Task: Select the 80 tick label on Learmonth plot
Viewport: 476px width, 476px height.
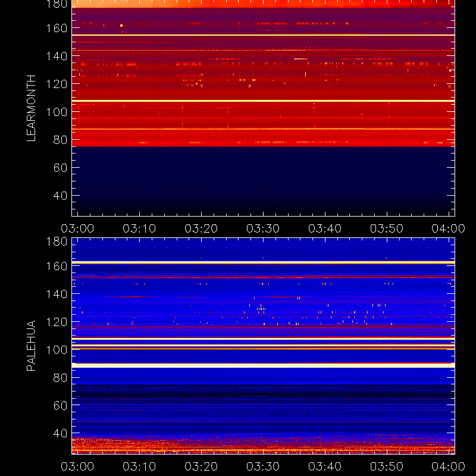Action: point(60,140)
